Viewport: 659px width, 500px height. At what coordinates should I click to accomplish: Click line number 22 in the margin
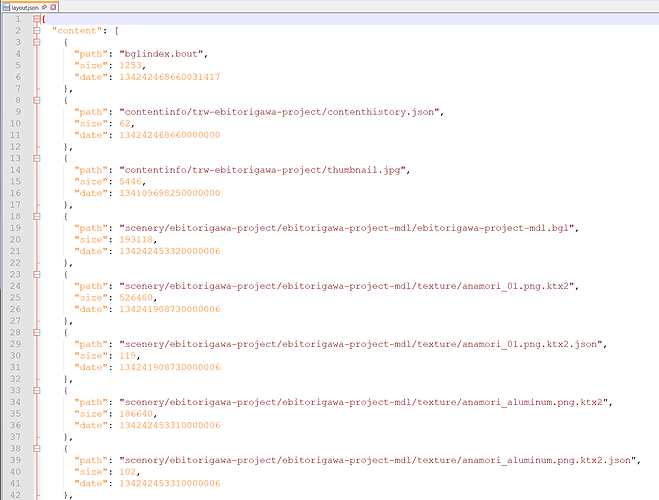coord(15,263)
